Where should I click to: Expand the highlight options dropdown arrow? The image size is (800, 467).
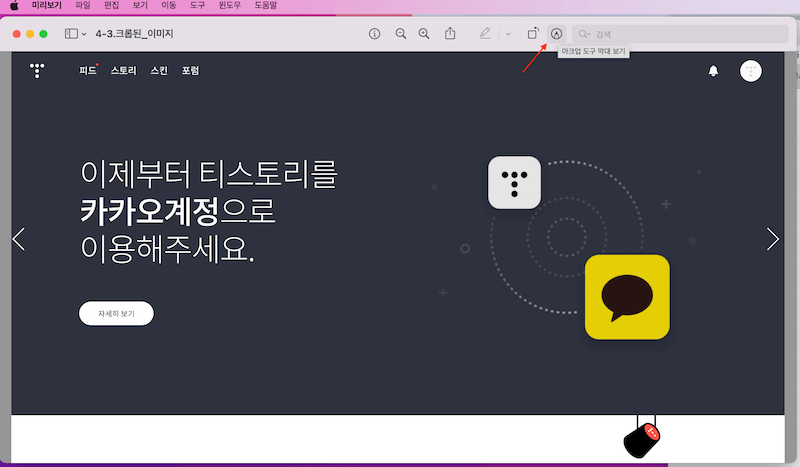[508, 34]
